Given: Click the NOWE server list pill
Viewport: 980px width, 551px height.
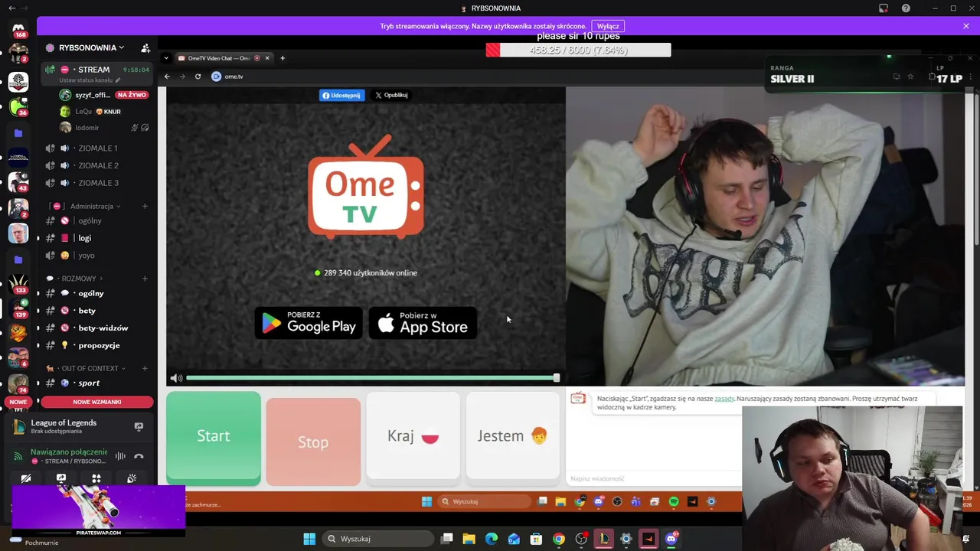Looking at the screenshot, I should (x=18, y=402).
